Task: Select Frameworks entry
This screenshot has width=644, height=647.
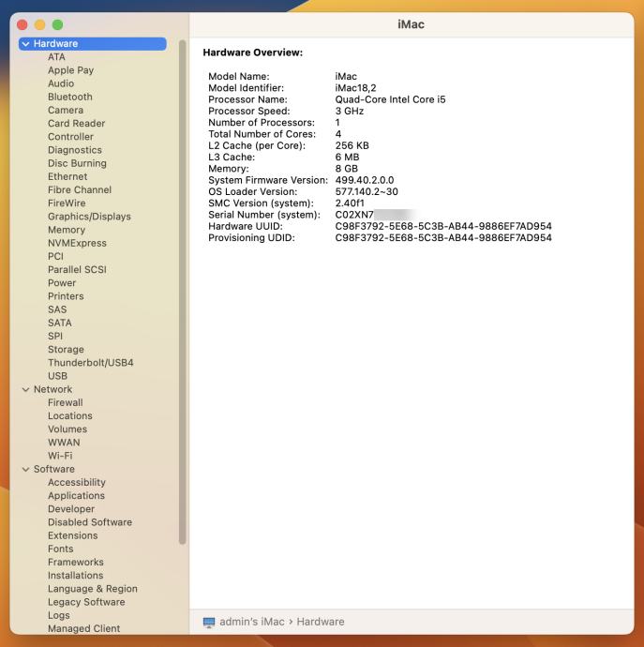Action: pyautogui.click(x=76, y=562)
